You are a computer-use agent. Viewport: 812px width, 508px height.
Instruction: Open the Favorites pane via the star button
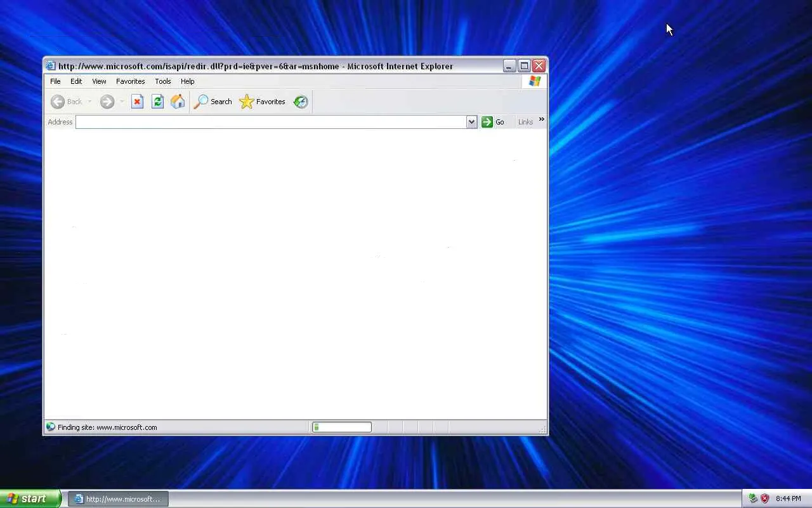pos(263,102)
